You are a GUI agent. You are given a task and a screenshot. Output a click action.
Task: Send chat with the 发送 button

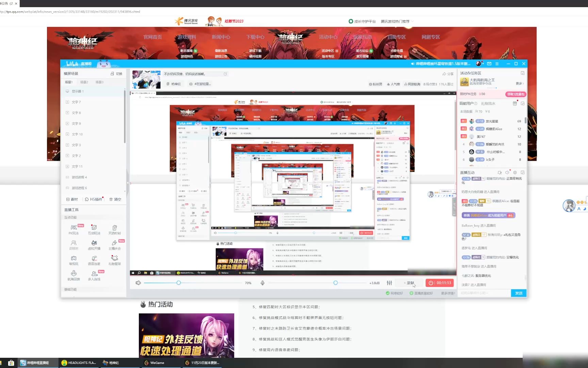coord(519,293)
